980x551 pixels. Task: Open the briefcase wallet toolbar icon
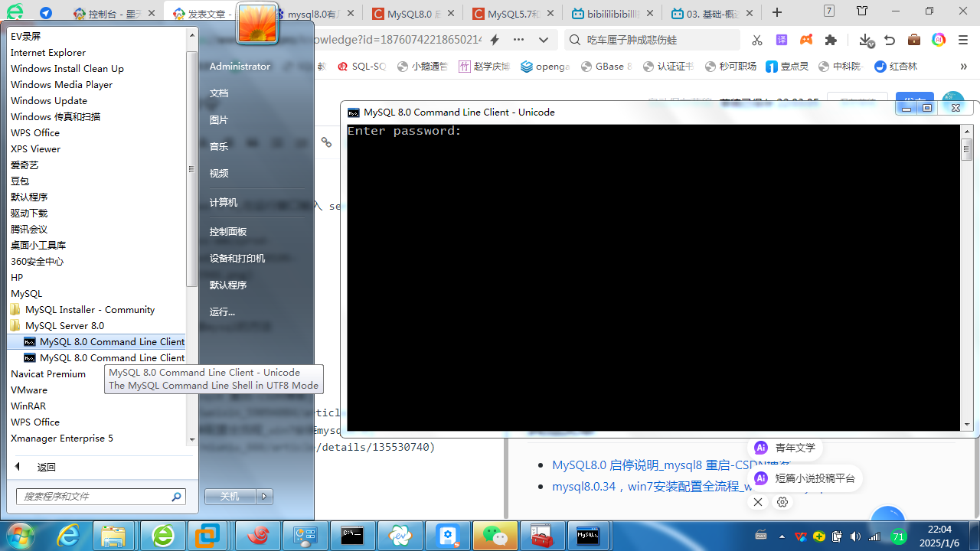pyautogui.click(x=914, y=40)
